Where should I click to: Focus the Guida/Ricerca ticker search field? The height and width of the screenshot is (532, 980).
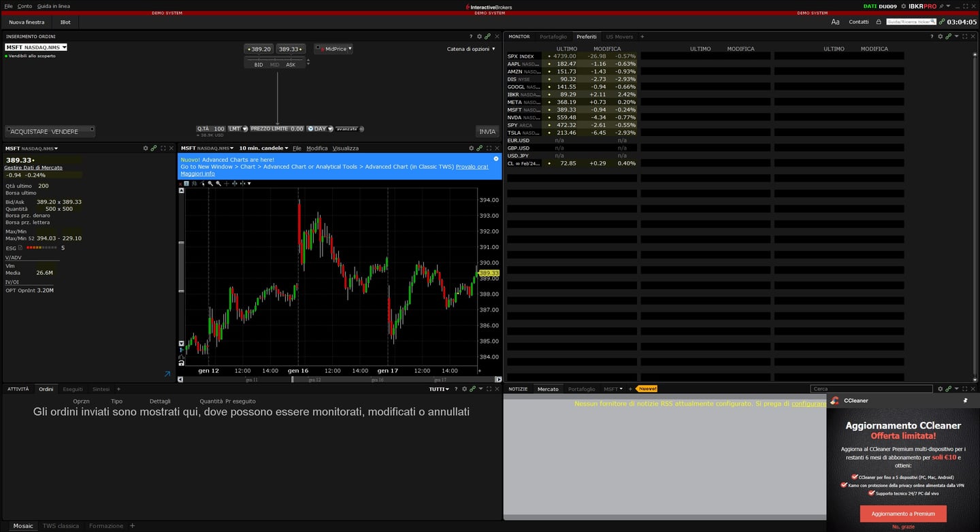911,22
